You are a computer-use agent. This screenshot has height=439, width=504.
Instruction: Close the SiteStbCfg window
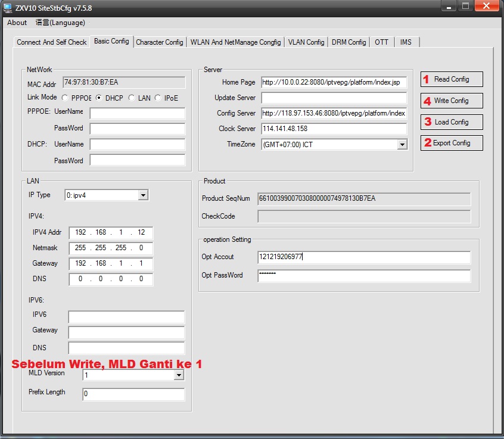click(486, 6)
